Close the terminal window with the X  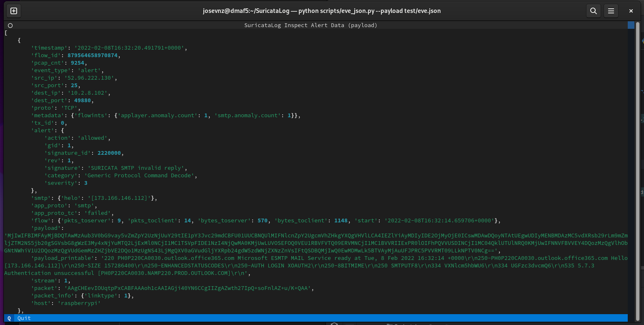pyautogui.click(x=631, y=11)
